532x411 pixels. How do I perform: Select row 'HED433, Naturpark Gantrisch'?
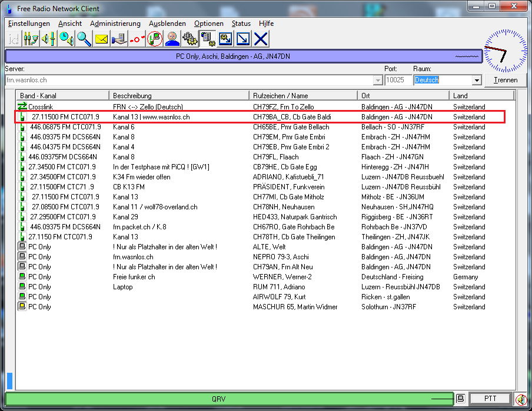[x=265, y=217]
